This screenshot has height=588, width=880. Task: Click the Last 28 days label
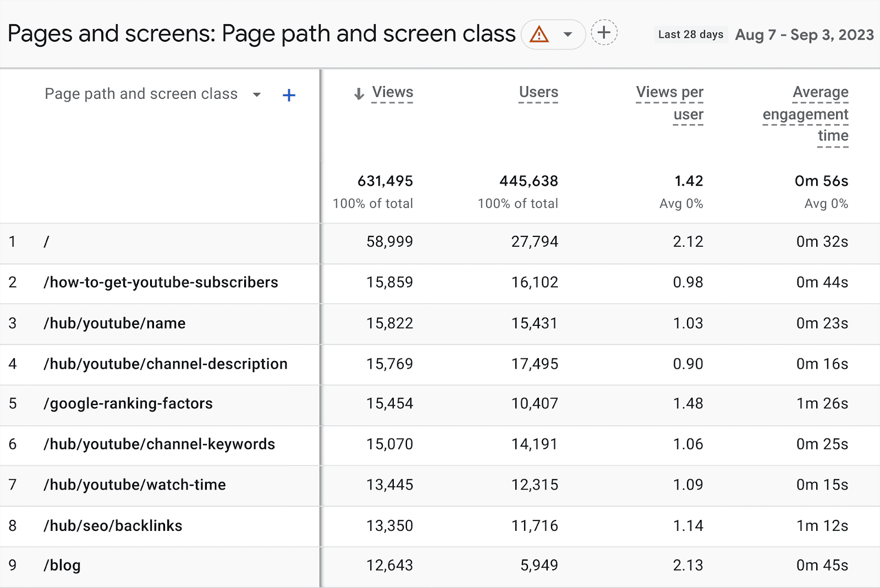pyautogui.click(x=690, y=35)
